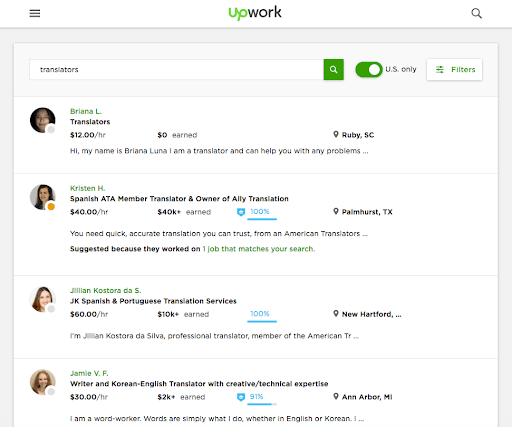Submit search with the green magnifier button
512x427 pixels.
tap(333, 69)
